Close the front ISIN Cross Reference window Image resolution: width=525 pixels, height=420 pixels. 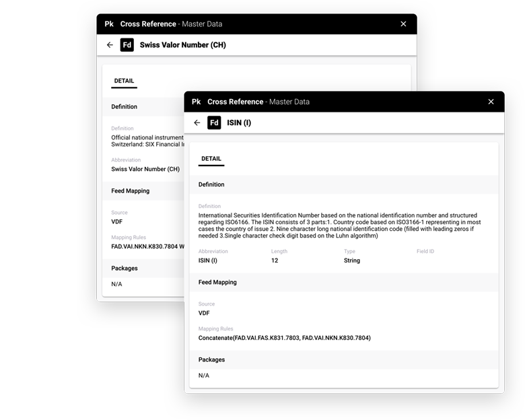point(491,102)
